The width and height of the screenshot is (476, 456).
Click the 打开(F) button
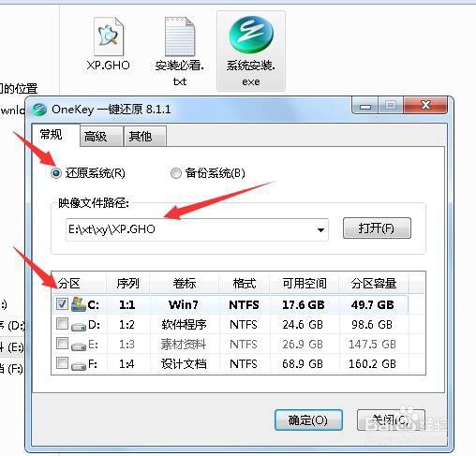coord(377,228)
